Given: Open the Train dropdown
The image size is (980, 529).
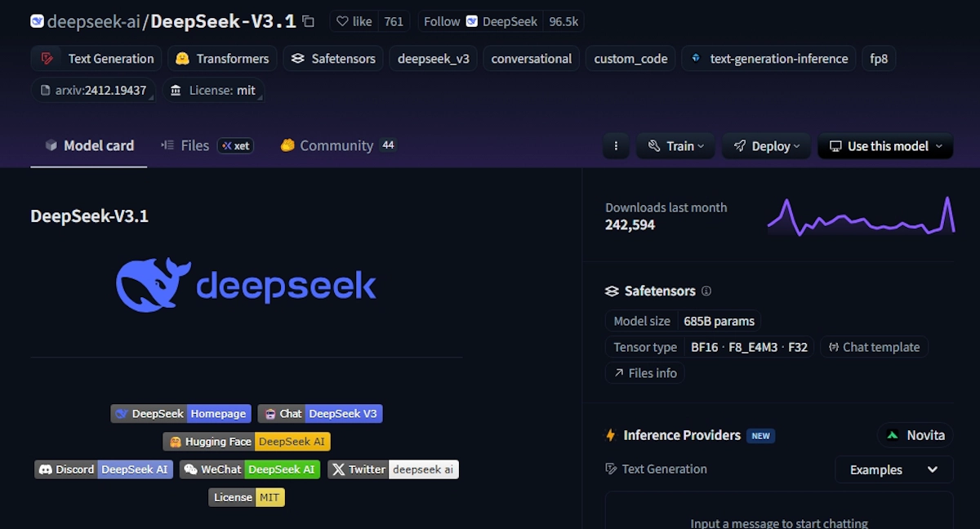Looking at the screenshot, I should [675, 145].
